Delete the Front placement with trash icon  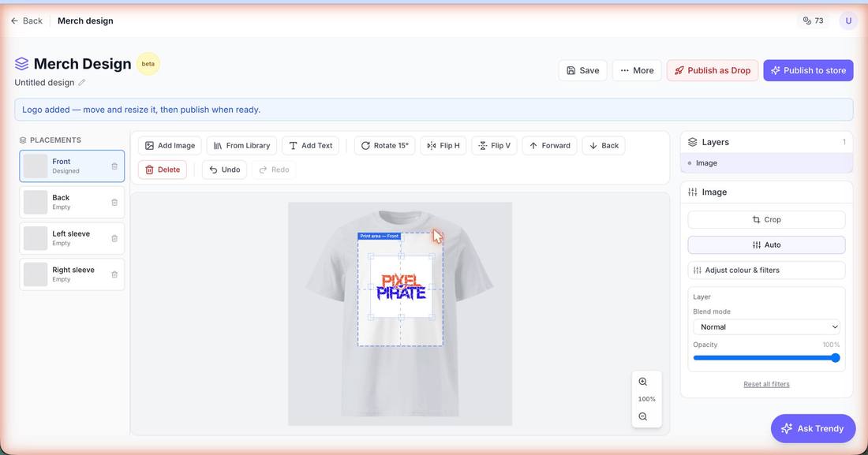pyautogui.click(x=114, y=166)
